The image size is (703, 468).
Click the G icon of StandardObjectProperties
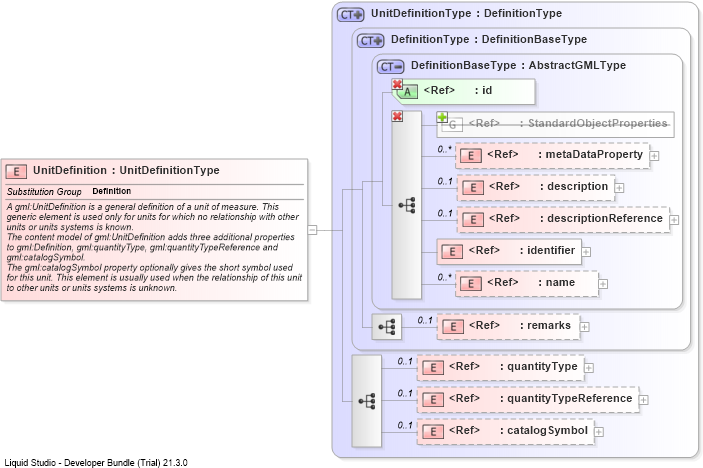click(x=453, y=125)
